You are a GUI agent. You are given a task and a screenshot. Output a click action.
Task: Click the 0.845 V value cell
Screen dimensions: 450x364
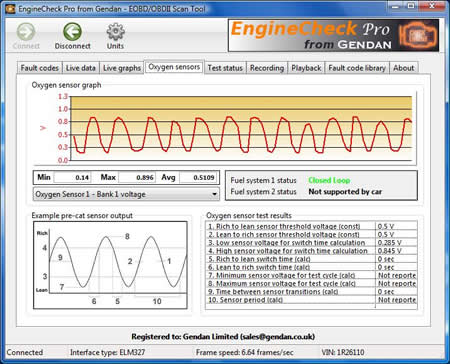coord(396,251)
